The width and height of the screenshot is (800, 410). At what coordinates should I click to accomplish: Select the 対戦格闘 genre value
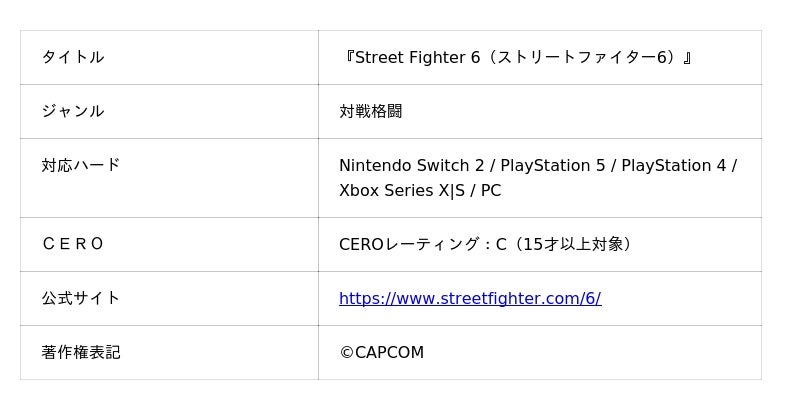click(x=370, y=111)
